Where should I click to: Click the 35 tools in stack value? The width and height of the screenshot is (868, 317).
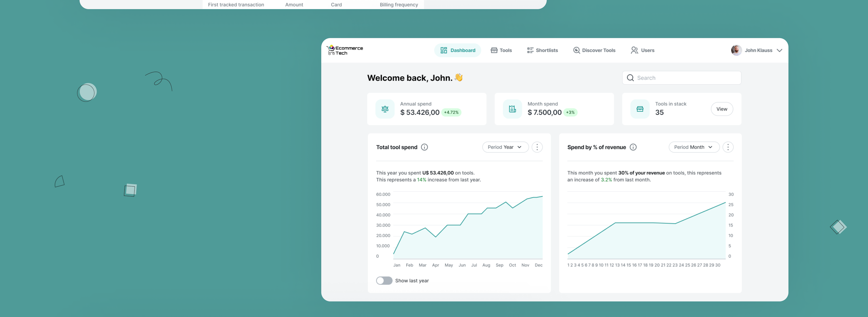click(x=659, y=113)
